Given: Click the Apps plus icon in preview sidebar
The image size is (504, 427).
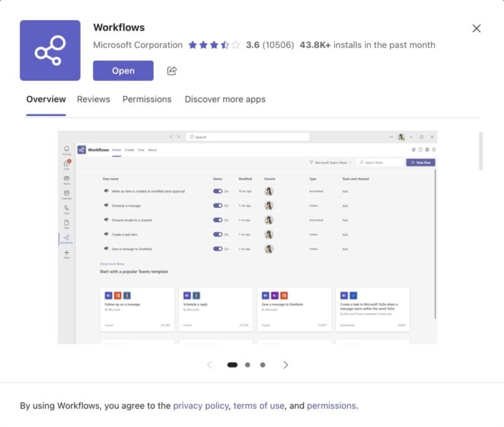Looking at the screenshot, I should coord(67,254).
